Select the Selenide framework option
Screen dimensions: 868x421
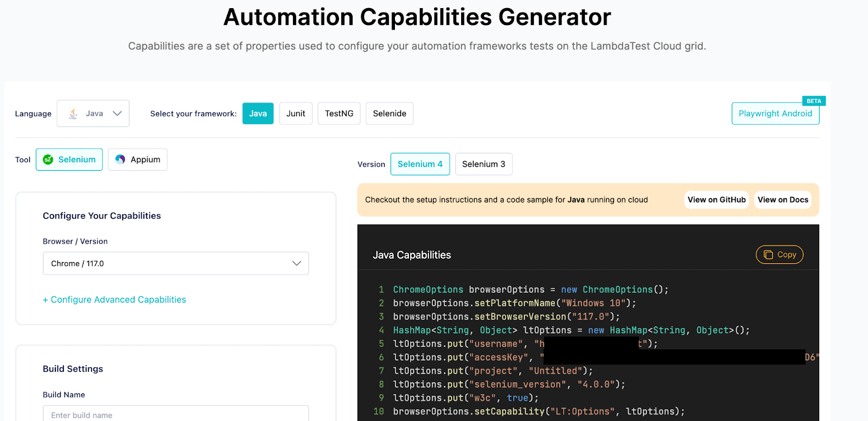tap(390, 113)
